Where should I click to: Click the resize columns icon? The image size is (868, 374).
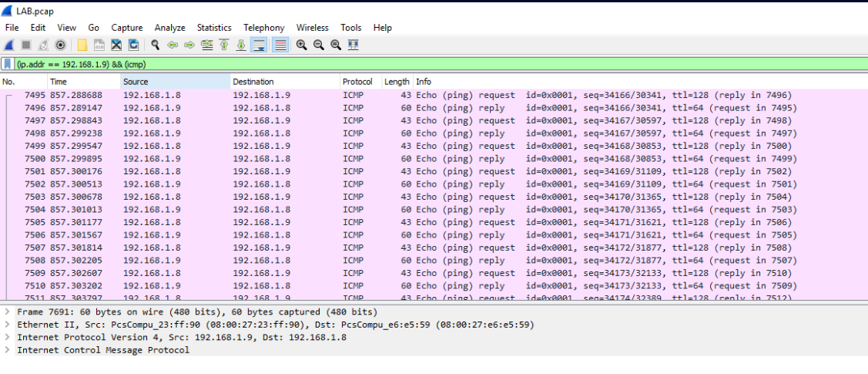coord(353,45)
